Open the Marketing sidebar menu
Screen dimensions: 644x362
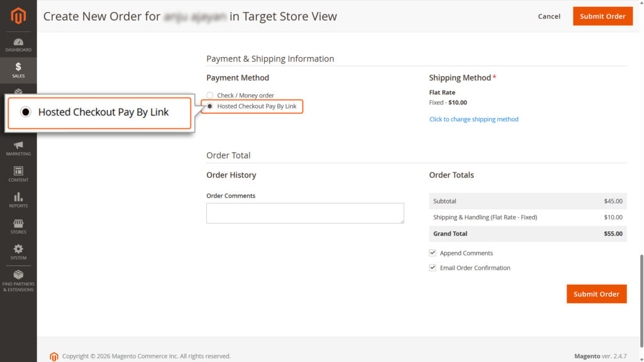[18, 147]
